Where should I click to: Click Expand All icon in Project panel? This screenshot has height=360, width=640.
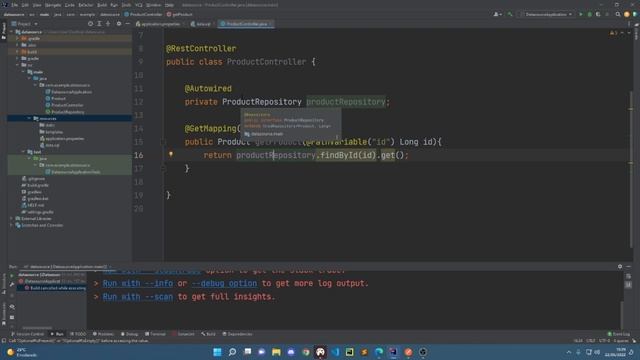(99, 24)
